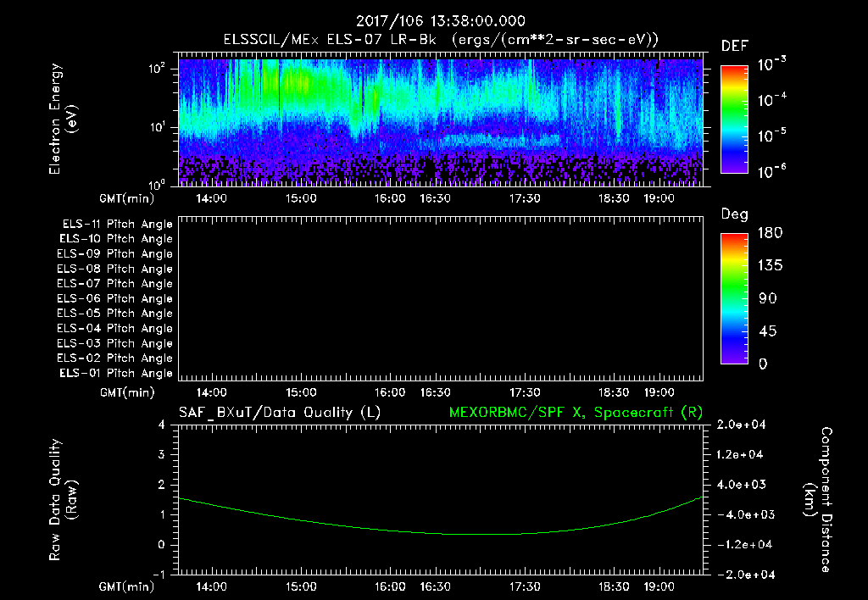The width and height of the screenshot is (868, 600).
Task: Select the ELS-09 Pitch Angle label
Action: (x=115, y=254)
